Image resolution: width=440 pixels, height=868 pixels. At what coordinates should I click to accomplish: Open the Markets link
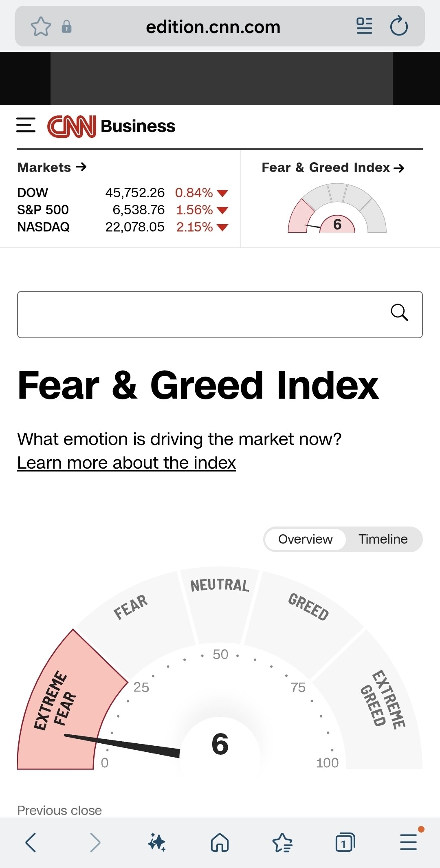click(x=52, y=167)
